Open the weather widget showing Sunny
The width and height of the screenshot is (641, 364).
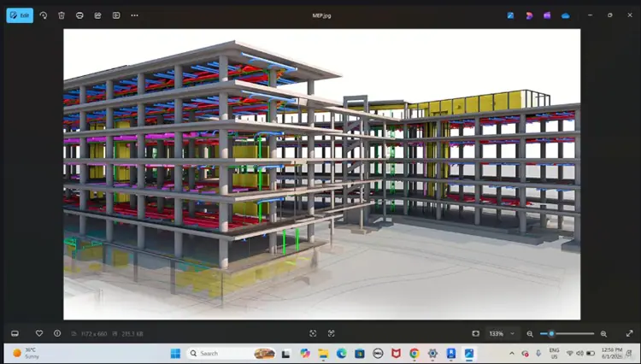(x=26, y=354)
